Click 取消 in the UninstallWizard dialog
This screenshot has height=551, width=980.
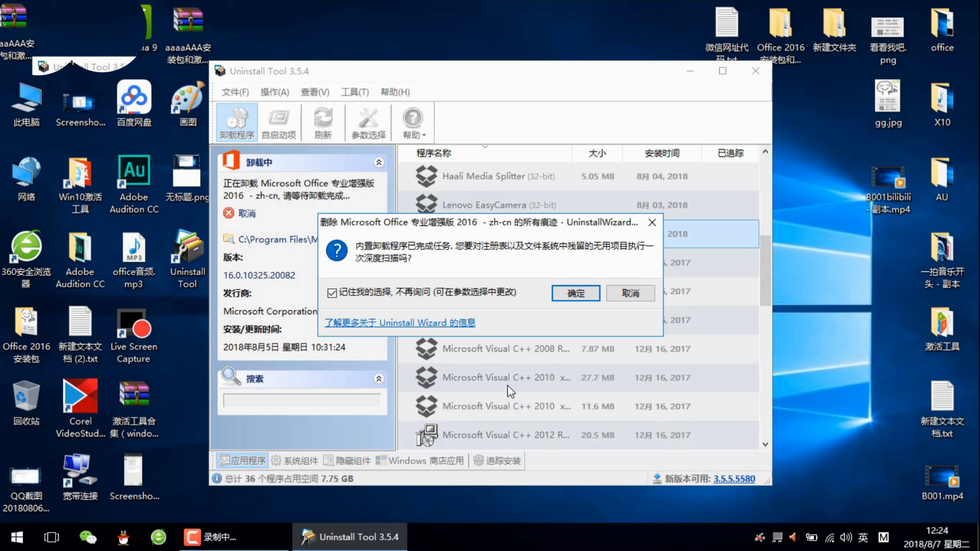[630, 293]
